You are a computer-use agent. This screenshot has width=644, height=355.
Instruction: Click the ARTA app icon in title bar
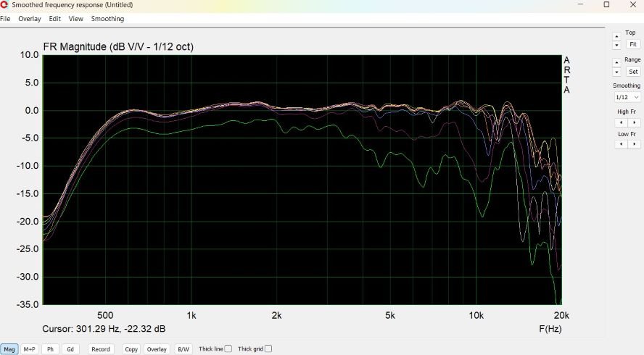pos(4,5)
